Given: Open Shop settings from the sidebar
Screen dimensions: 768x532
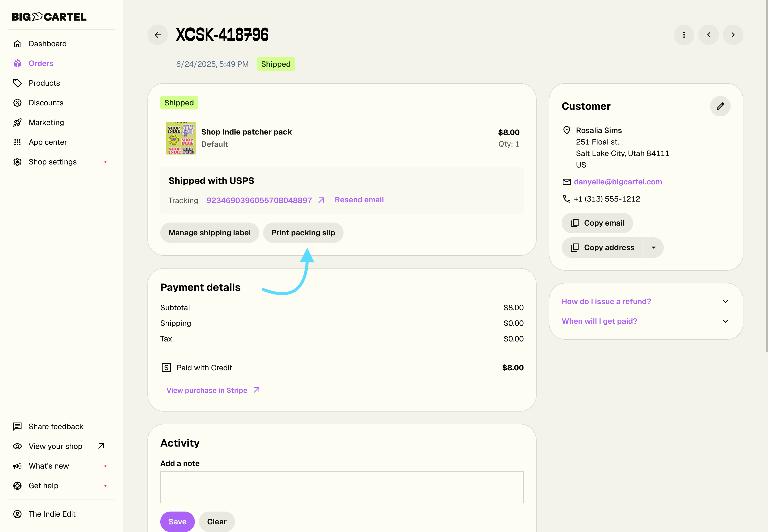Looking at the screenshot, I should 52,162.
